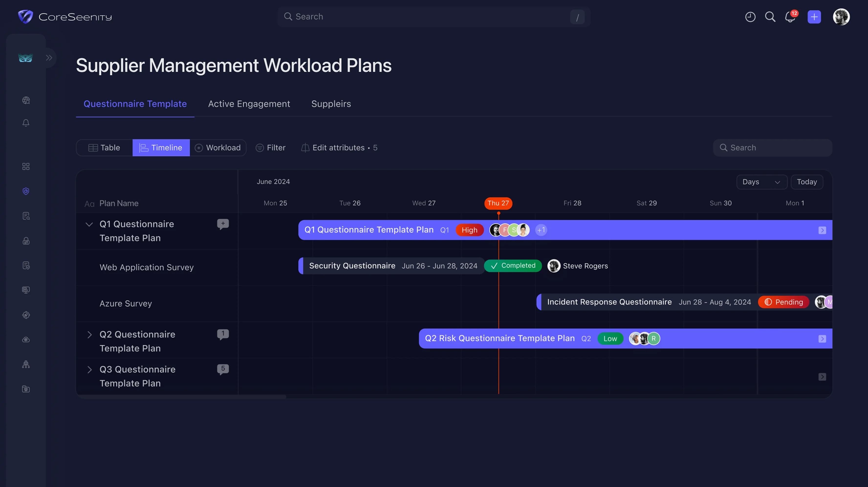Open the sidebar org hierarchy icon
The width and height of the screenshot is (868, 487).
pyautogui.click(x=26, y=364)
